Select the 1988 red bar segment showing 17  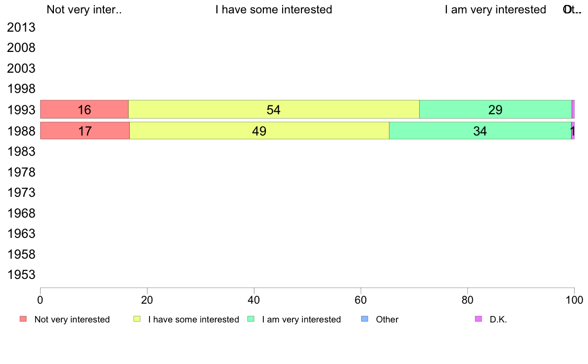click(85, 131)
